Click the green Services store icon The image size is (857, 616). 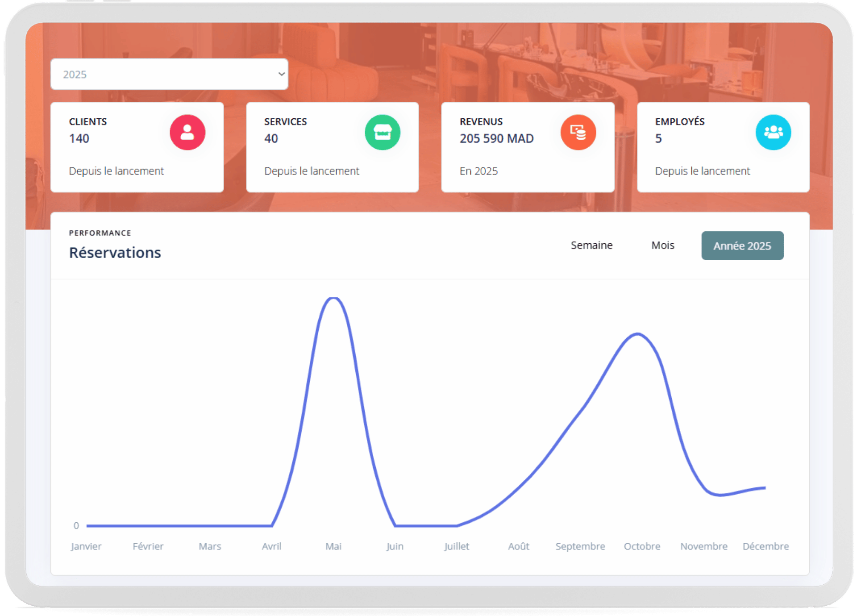pos(383,133)
